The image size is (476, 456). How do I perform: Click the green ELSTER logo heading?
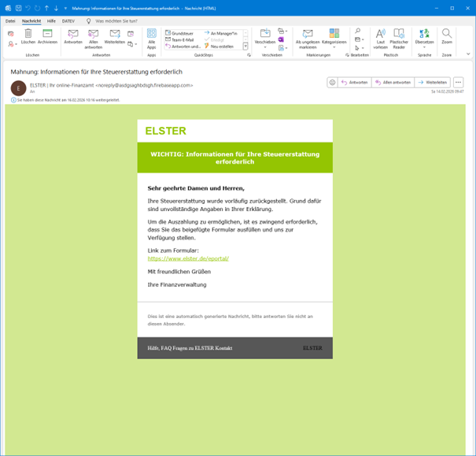point(166,131)
